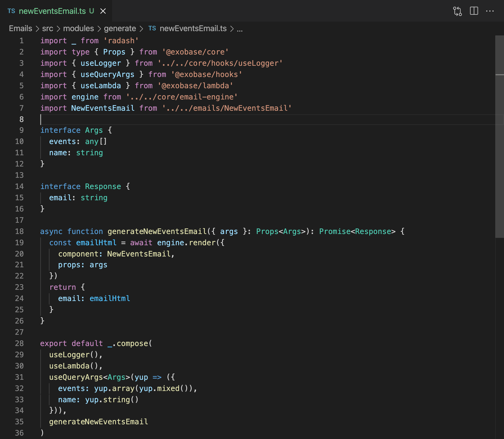Click the newEventsEmail.ts breadcrumb item

coord(194,28)
